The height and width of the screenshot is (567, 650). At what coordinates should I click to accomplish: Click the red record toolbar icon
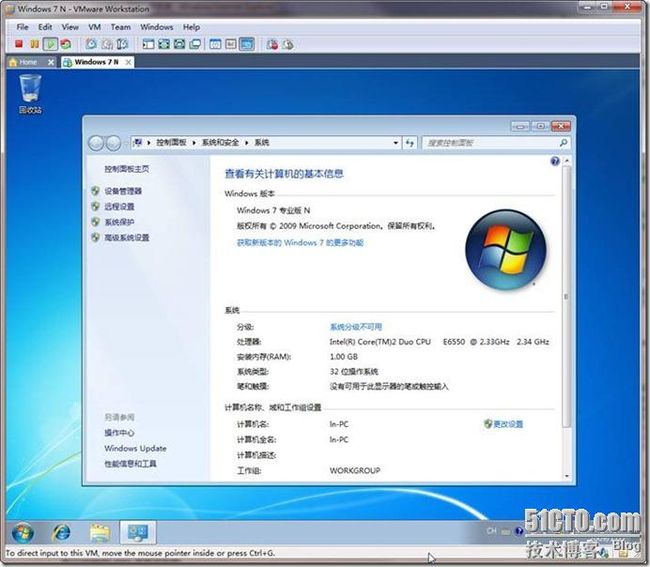tap(272, 44)
